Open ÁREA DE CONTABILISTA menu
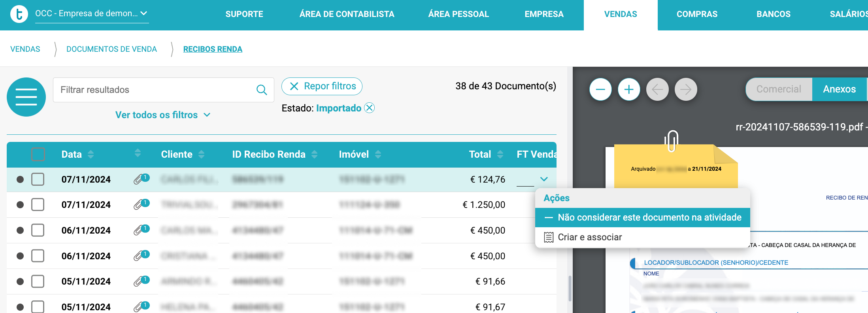This screenshot has width=868, height=313. point(347,14)
